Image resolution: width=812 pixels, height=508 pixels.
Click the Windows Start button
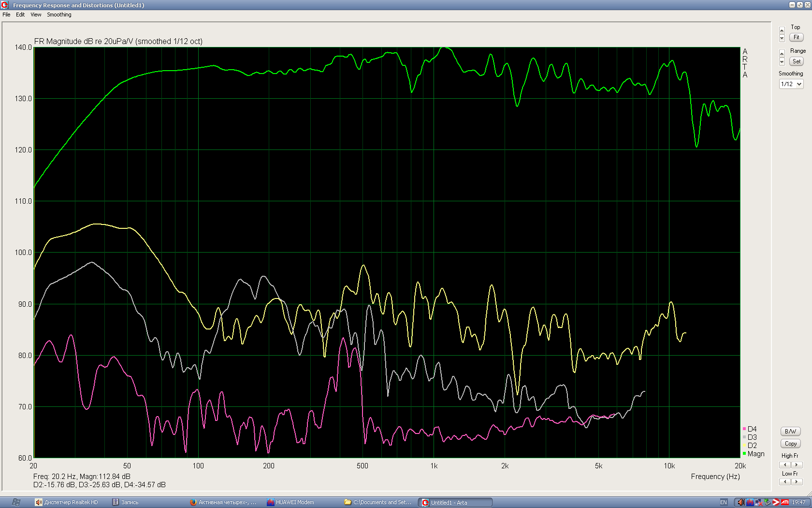(16, 502)
